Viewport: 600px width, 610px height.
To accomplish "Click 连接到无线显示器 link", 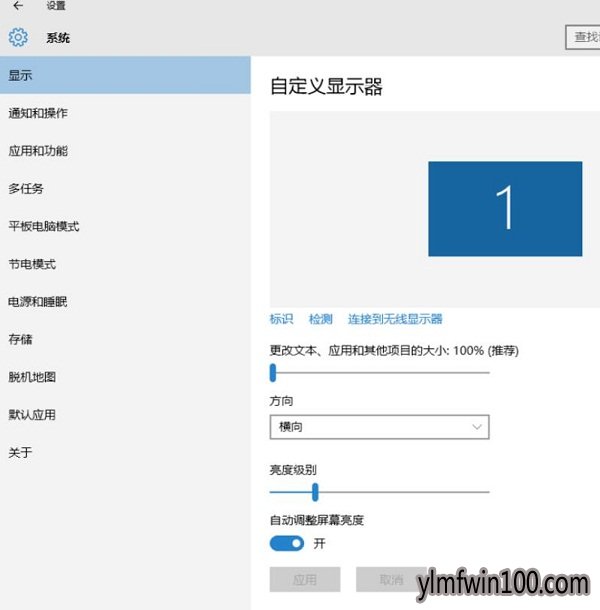I will coord(395,319).
